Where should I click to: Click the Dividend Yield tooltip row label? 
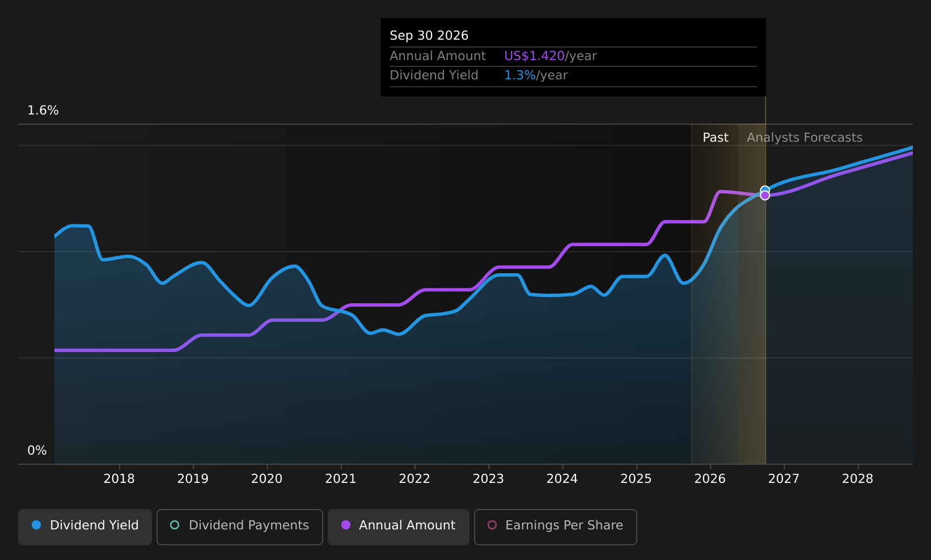coord(434,75)
